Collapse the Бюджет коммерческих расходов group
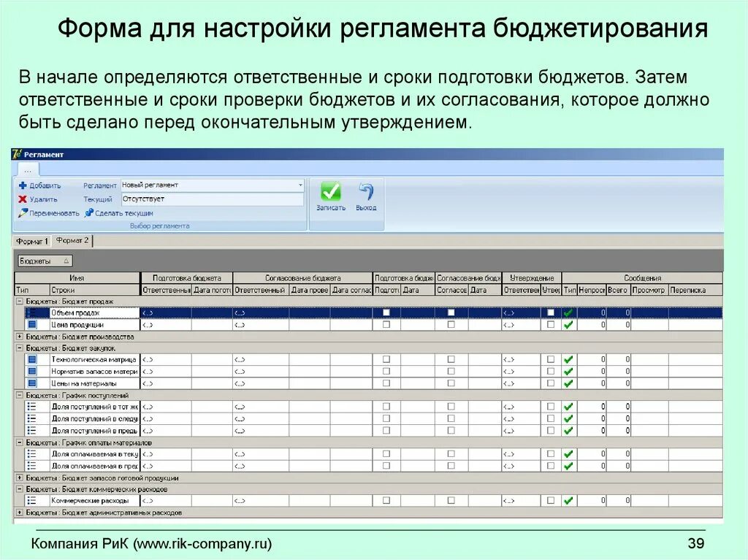Screen dimensions: 748x560 pyautogui.click(x=20, y=489)
